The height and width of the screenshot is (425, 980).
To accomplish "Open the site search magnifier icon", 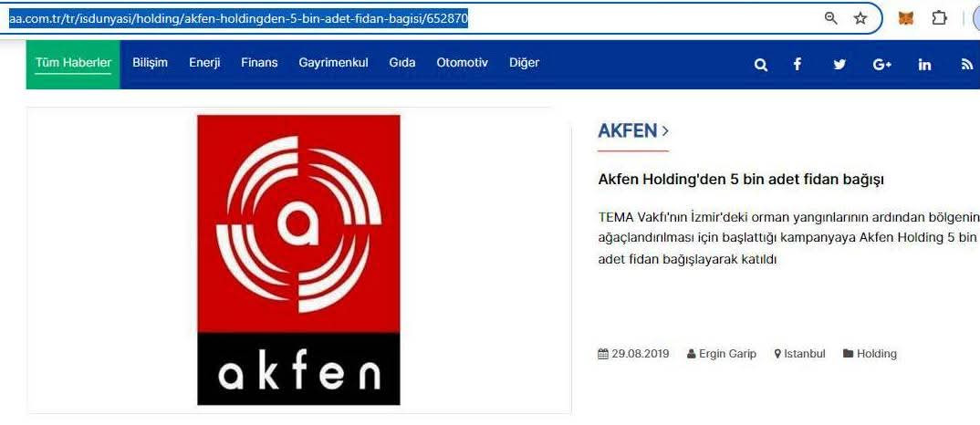I will point(761,65).
